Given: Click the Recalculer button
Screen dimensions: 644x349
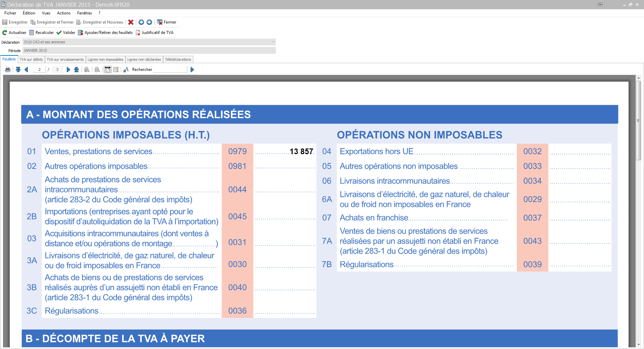Looking at the screenshot, I should point(41,33).
